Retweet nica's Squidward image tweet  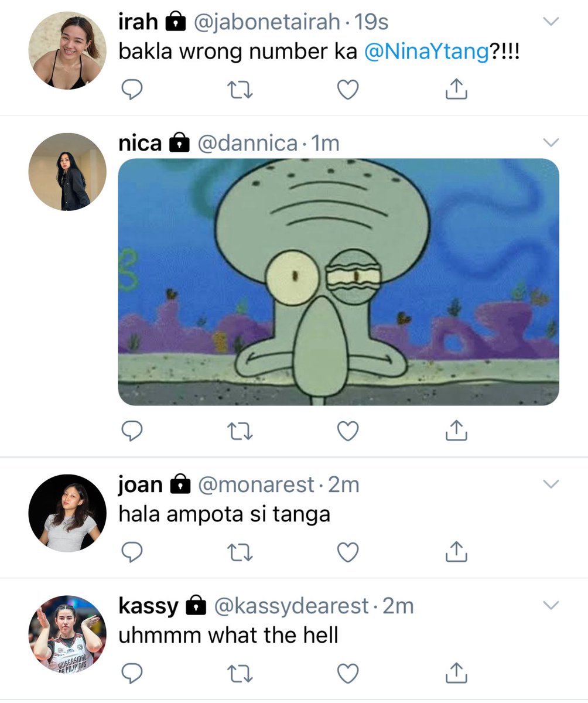[239, 432]
